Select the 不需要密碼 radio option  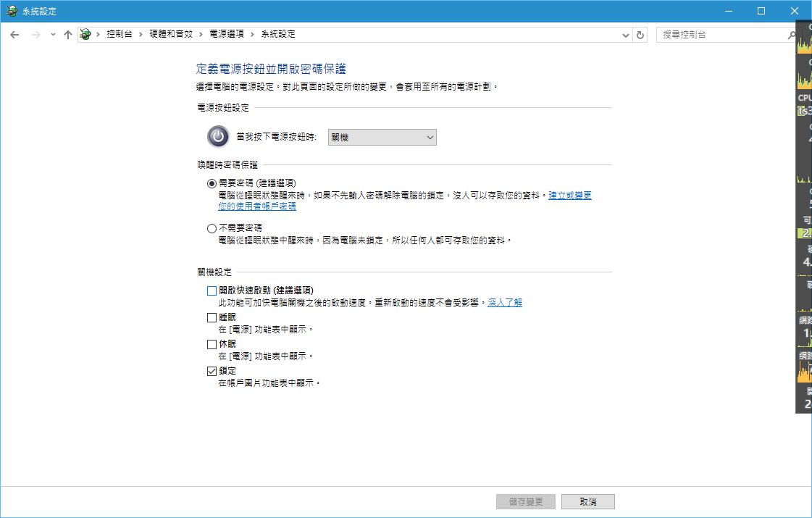click(212, 228)
